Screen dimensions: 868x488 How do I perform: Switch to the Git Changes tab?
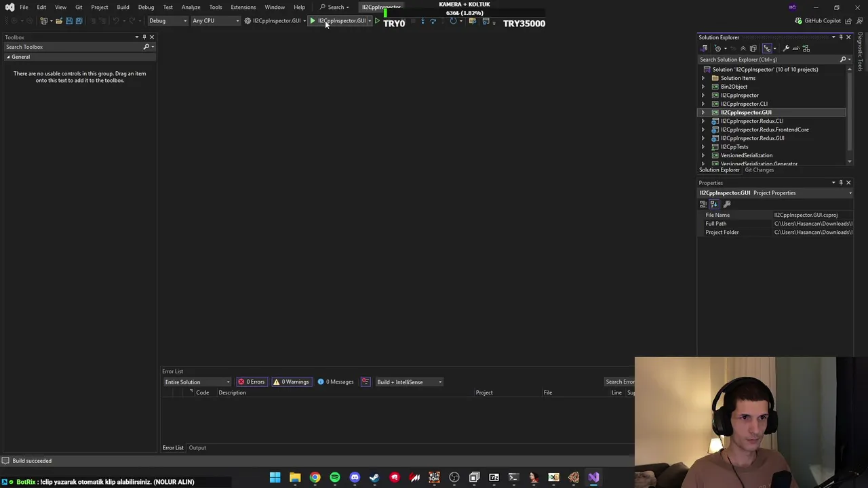tap(759, 170)
